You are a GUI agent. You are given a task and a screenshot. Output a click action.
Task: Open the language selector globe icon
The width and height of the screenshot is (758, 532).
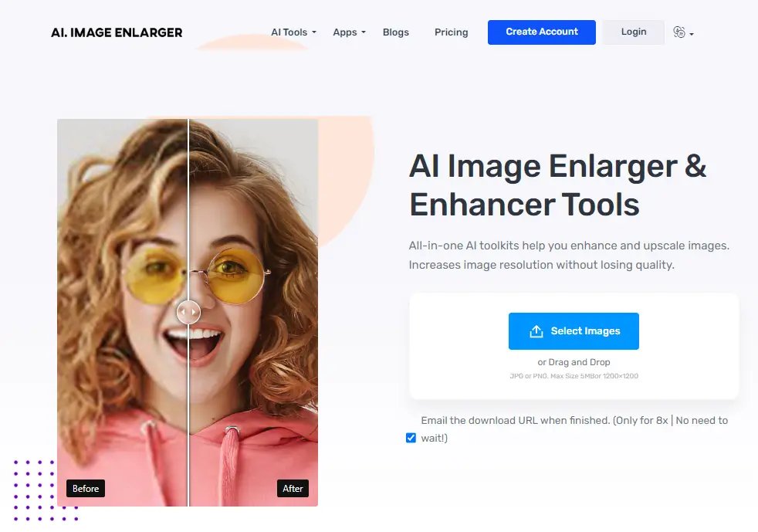(x=679, y=32)
